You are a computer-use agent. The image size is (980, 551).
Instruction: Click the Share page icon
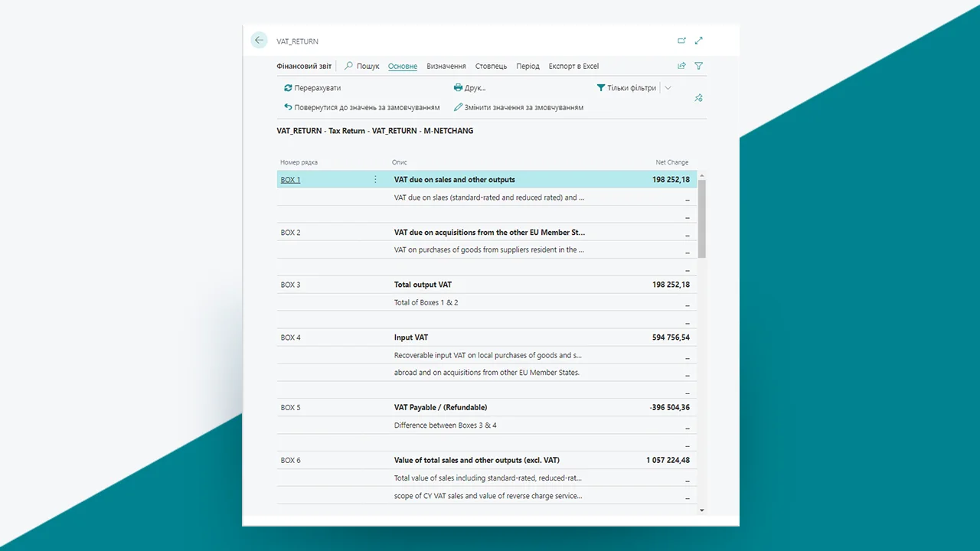[x=681, y=66]
